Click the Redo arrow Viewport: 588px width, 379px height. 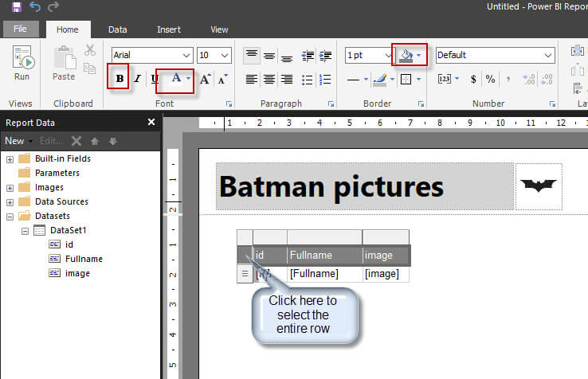53,6
